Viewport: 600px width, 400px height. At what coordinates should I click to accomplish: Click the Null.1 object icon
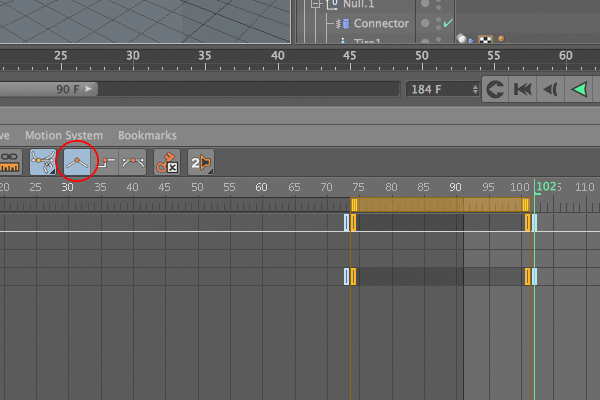332,4
